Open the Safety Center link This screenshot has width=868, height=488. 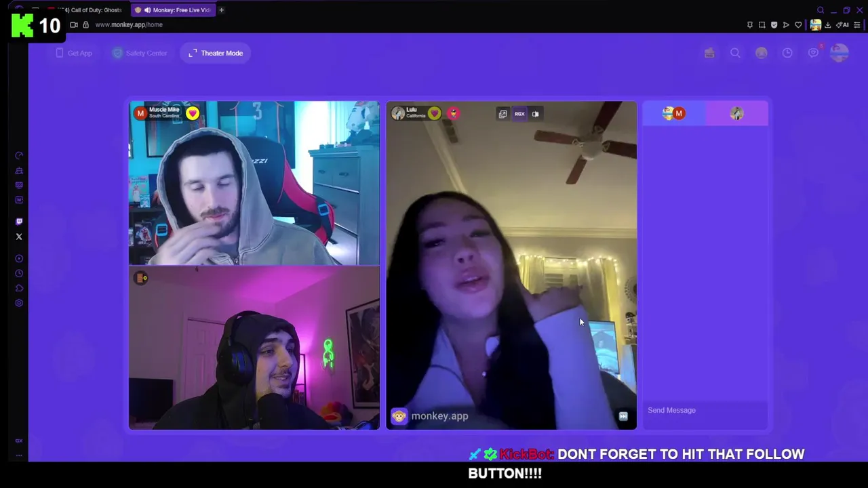[x=140, y=53]
